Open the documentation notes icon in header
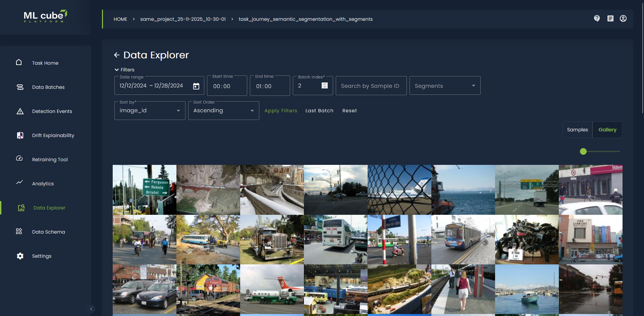Image resolution: width=644 pixels, height=316 pixels. coord(610,18)
